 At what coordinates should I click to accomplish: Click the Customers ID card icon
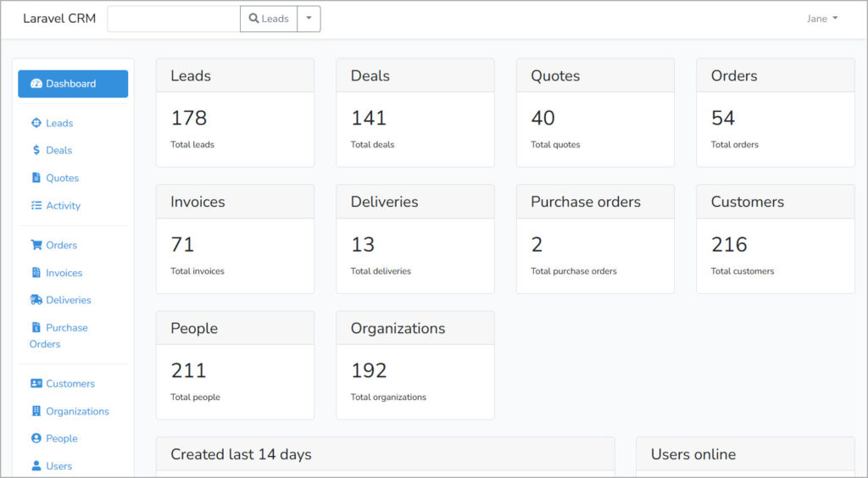[x=36, y=383]
